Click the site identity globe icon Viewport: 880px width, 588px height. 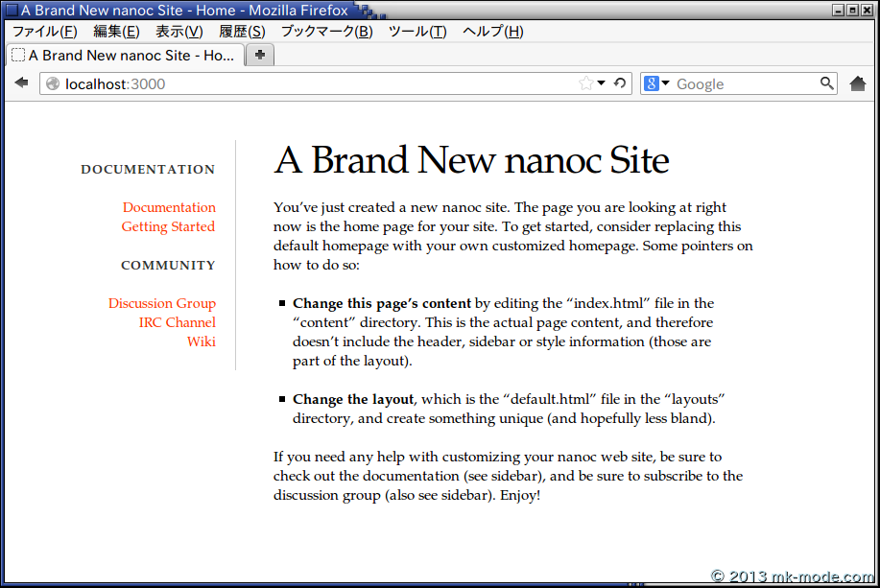coord(53,83)
